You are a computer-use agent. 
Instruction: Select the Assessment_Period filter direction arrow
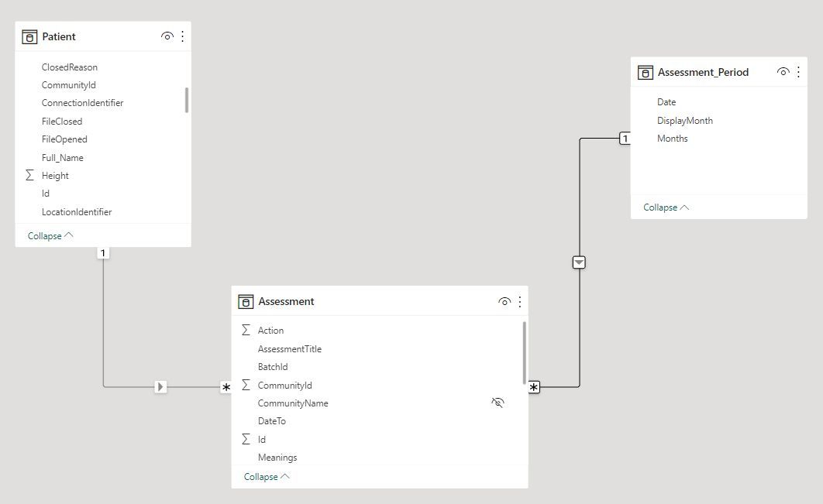tap(579, 262)
